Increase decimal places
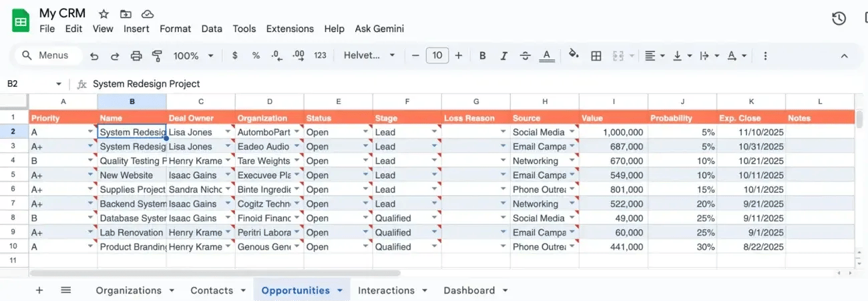 [x=298, y=56]
